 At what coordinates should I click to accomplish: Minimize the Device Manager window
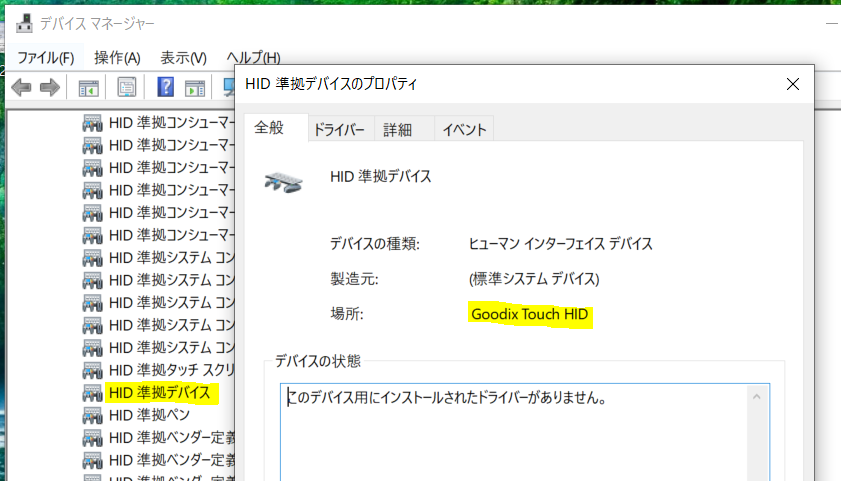pyautogui.click(x=831, y=24)
